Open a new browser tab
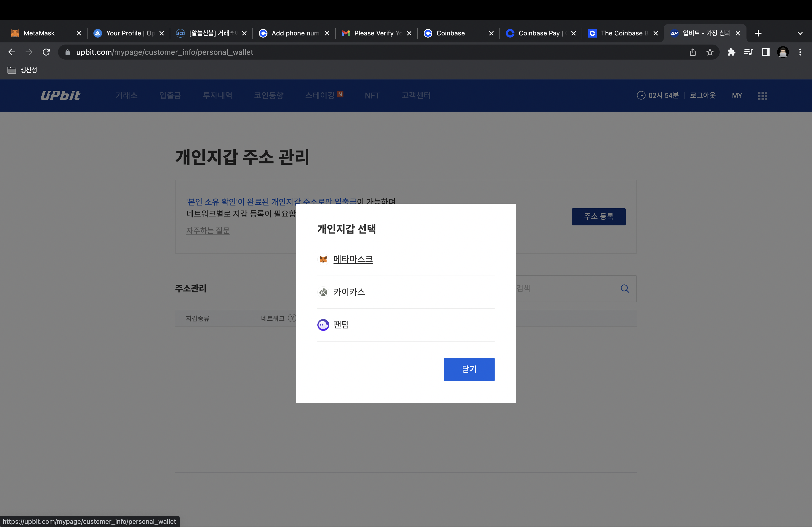The width and height of the screenshot is (812, 527). pos(758,33)
